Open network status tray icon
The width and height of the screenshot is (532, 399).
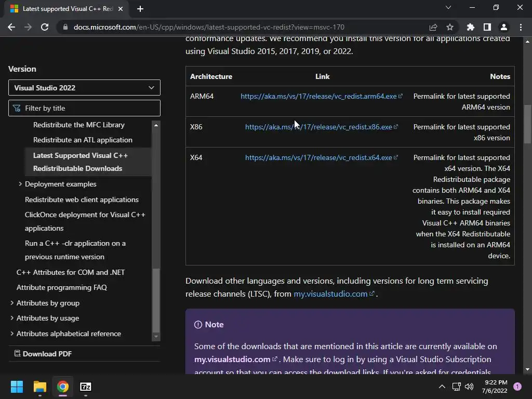(x=456, y=387)
